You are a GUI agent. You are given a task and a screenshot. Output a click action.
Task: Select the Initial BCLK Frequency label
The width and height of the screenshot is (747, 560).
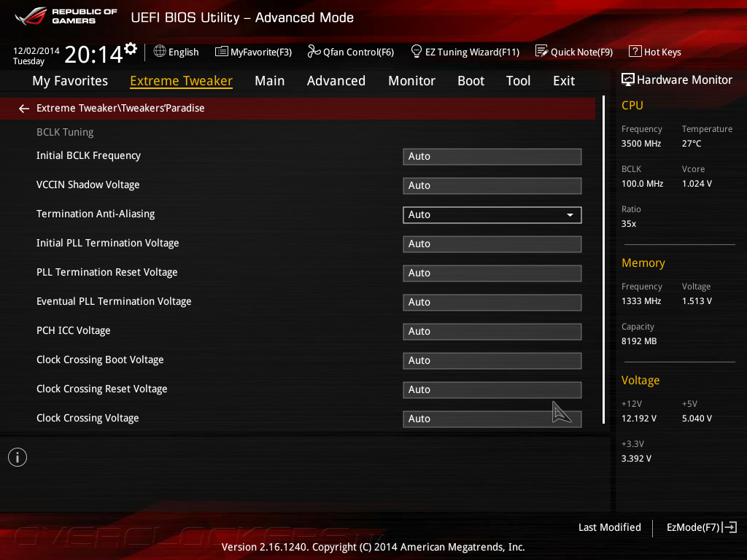pyautogui.click(x=88, y=156)
